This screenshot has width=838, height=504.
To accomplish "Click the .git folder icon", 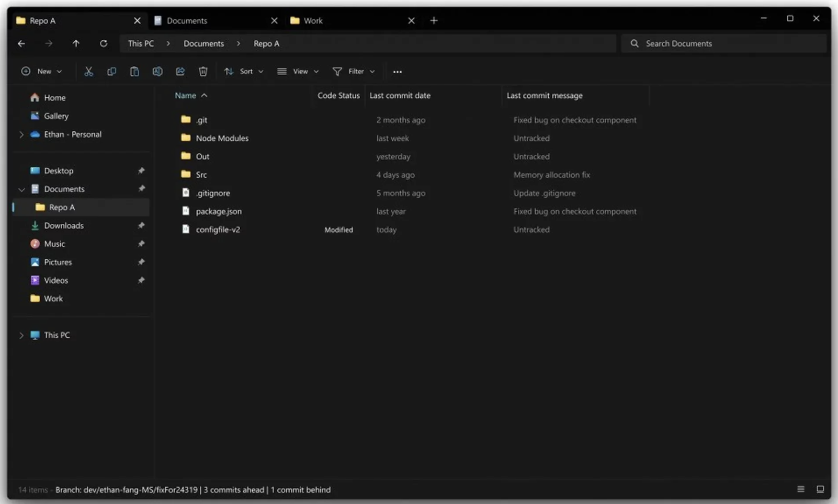I will (x=186, y=119).
